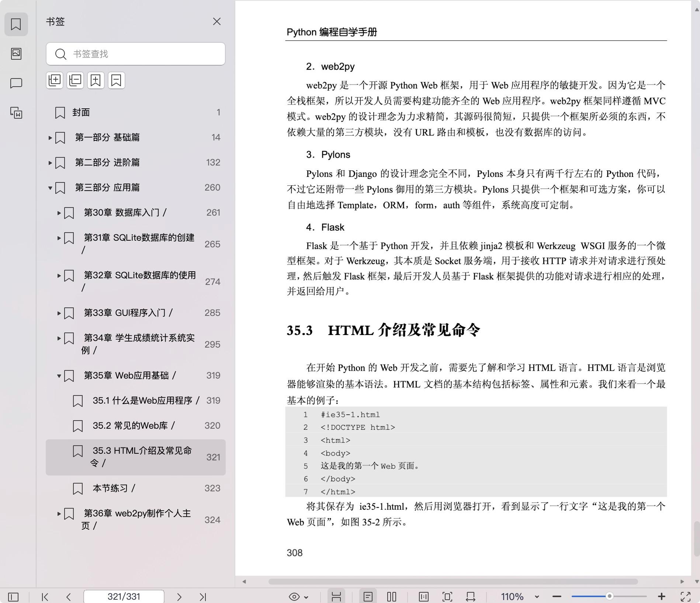The image size is (700, 603).
Task: Click code line </html> in document
Action: coord(338,492)
